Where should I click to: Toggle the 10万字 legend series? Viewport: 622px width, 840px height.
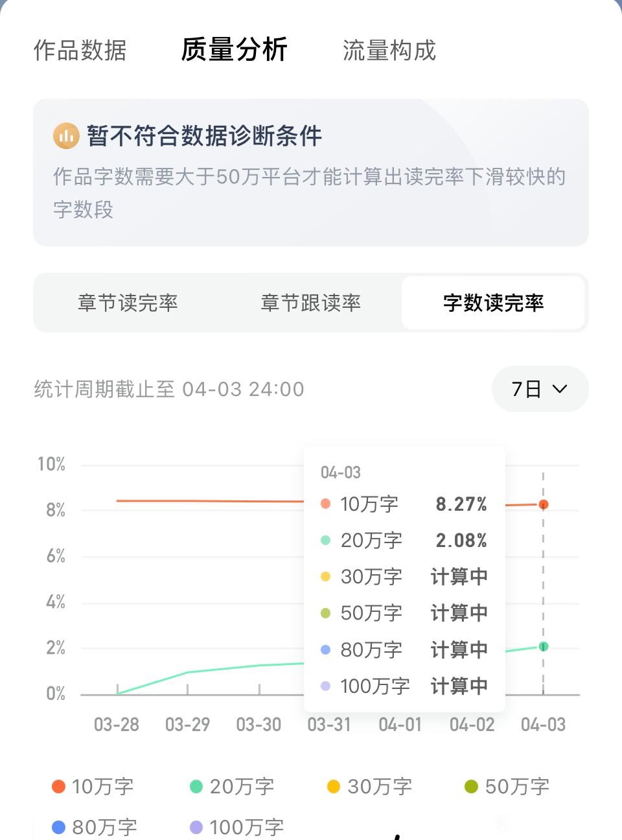[x=93, y=786]
